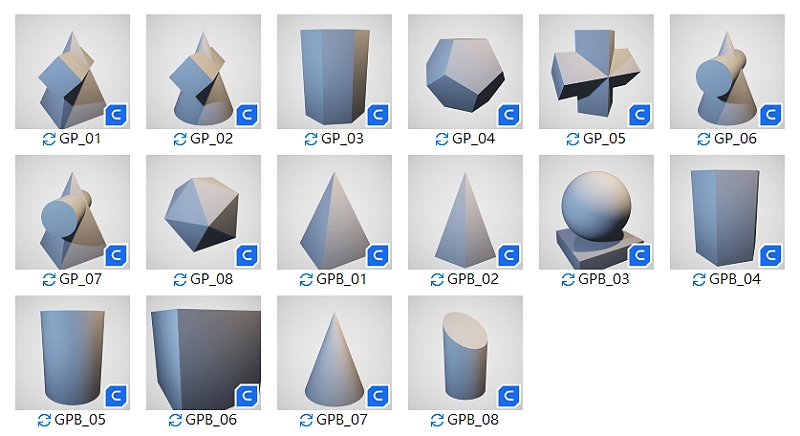Click the blue C app badge on GPB_08

[509, 396]
